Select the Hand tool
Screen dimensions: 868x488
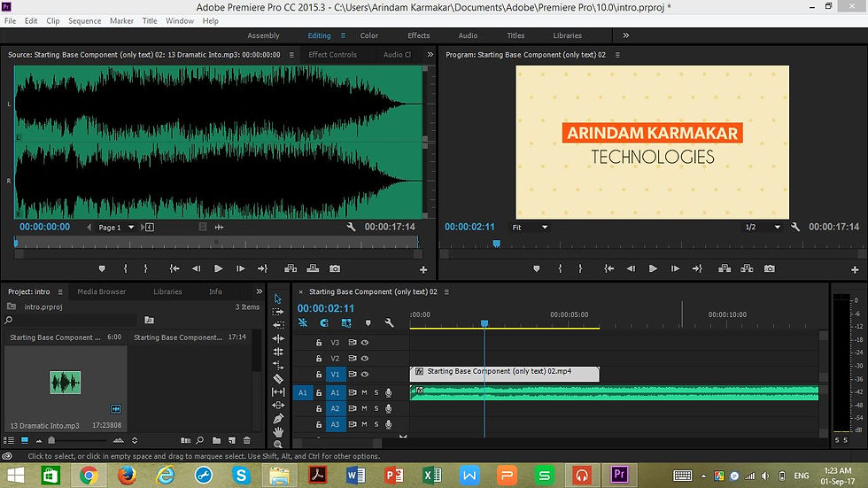point(278,431)
